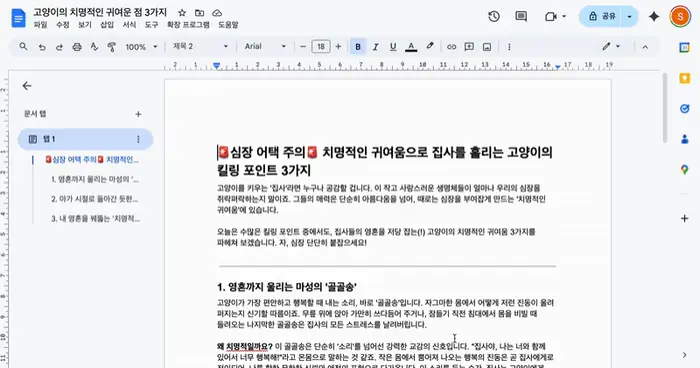Open the 삽입 menu

click(107, 25)
